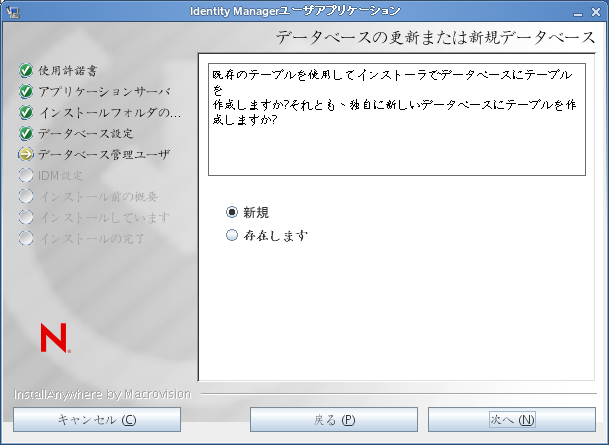Click checkmark icon beside アプリケーションサーバ

26,91
